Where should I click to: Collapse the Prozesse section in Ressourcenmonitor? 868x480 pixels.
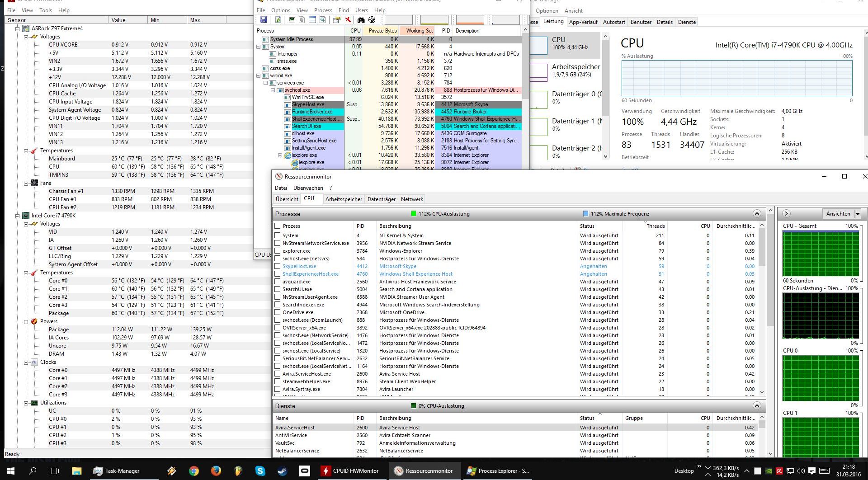click(x=757, y=214)
